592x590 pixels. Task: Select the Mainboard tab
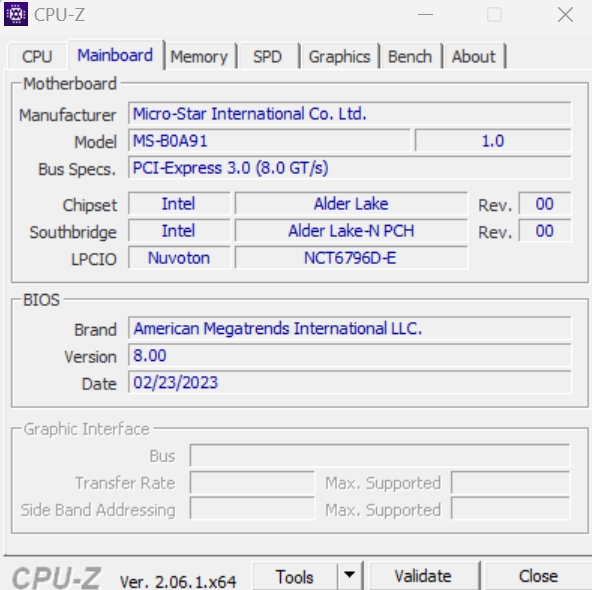(x=115, y=55)
